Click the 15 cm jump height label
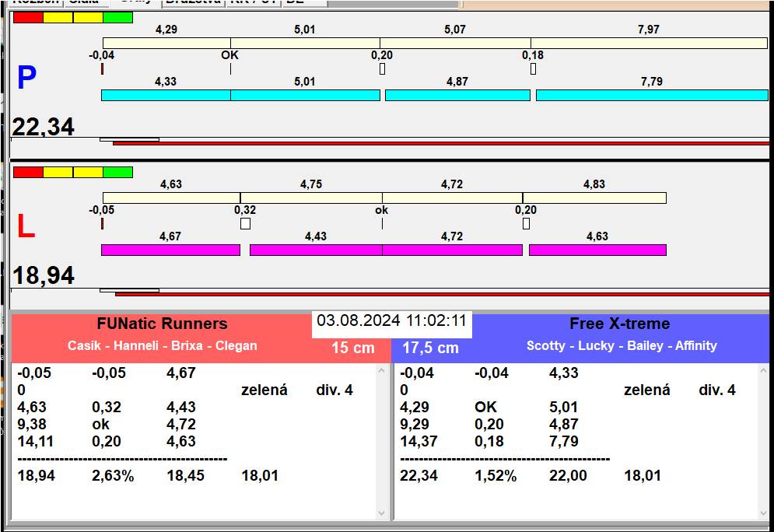Image resolution: width=774 pixels, height=532 pixels. pyautogui.click(x=353, y=348)
